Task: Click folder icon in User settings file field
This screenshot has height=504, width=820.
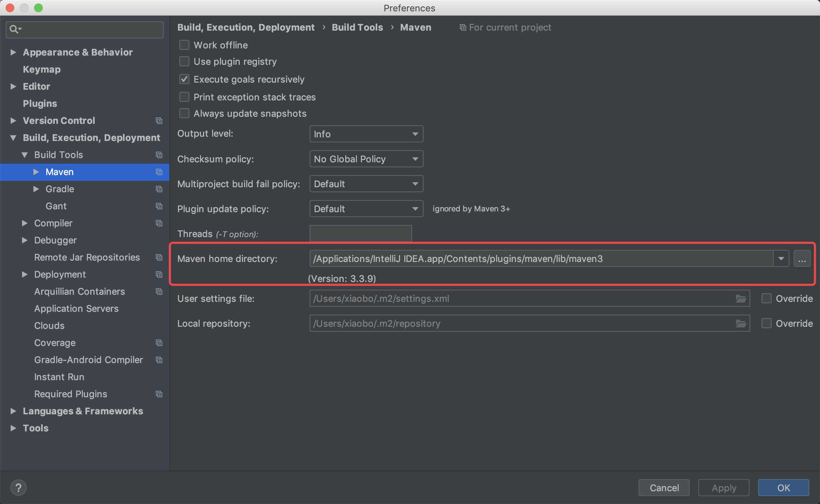Action: pyautogui.click(x=741, y=299)
